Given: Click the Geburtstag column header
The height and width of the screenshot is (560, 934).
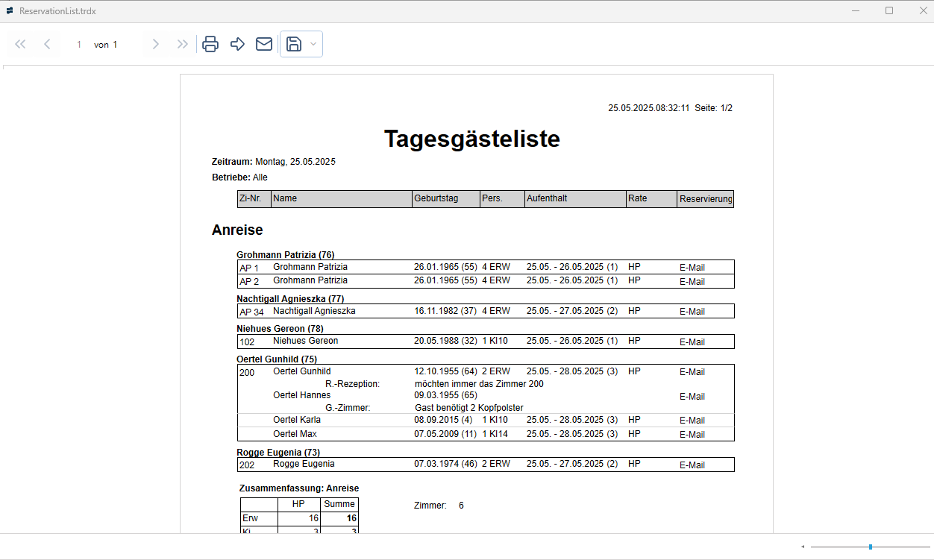Looking at the screenshot, I should pos(445,199).
